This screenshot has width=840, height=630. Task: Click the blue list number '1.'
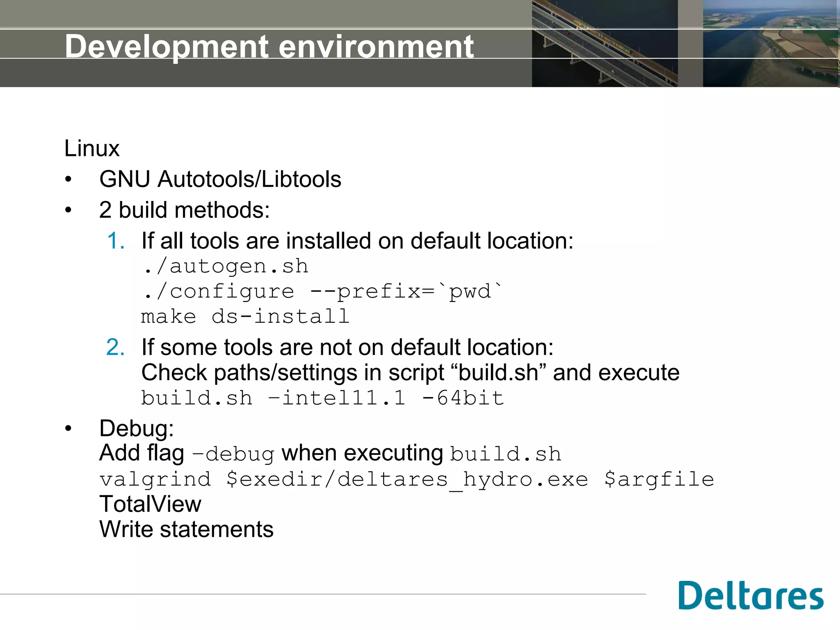tap(116, 241)
